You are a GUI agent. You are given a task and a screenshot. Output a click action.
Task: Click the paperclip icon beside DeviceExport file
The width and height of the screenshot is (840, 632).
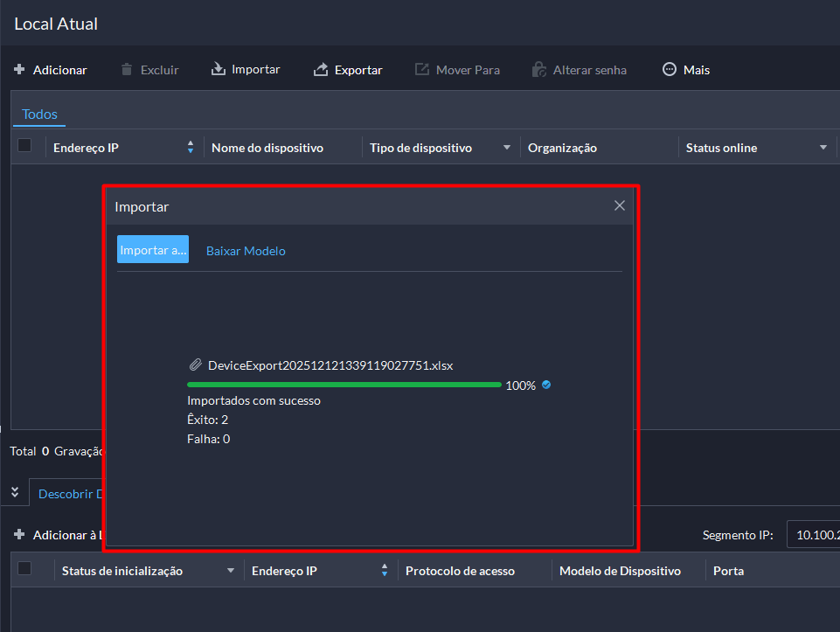tap(195, 365)
